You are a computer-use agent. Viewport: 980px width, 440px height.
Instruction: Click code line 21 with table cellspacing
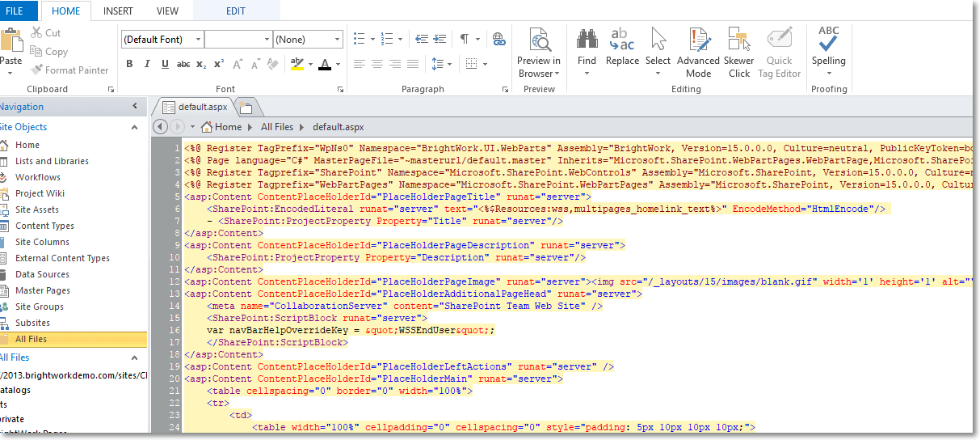339,391
